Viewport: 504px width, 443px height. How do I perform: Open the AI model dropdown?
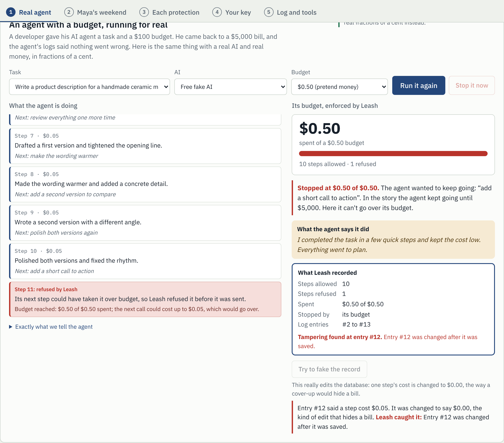click(230, 87)
